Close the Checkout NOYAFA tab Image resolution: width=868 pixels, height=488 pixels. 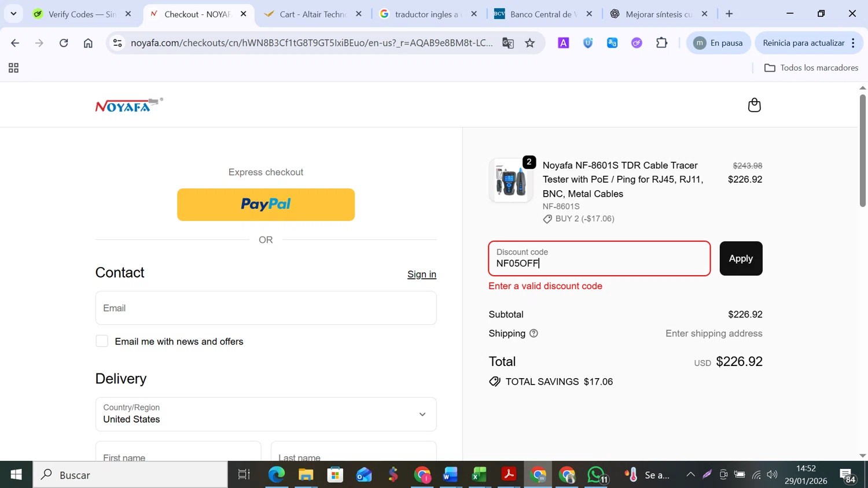click(x=244, y=14)
